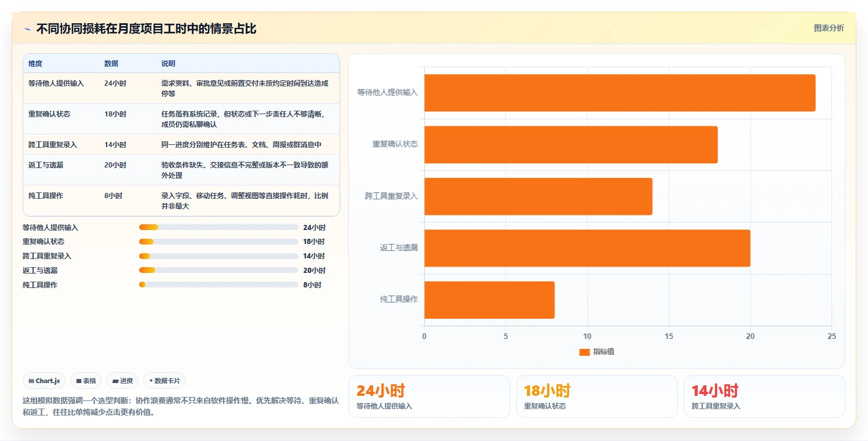Click description starting 任务虽有系统记录

243,119
